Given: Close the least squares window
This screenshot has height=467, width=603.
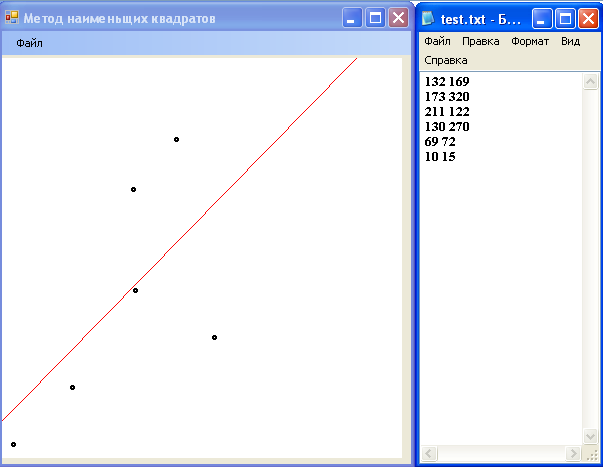Looking at the screenshot, I should click(x=398, y=18).
